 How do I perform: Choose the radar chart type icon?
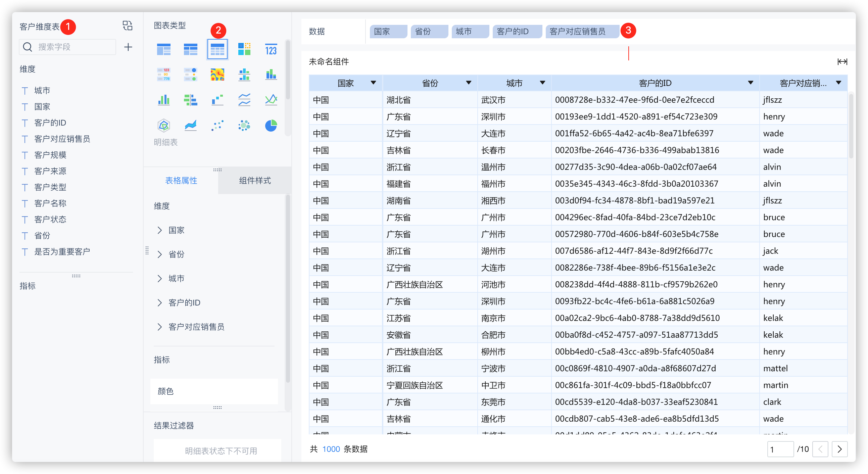pyautogui.click(x=164, y=126)
